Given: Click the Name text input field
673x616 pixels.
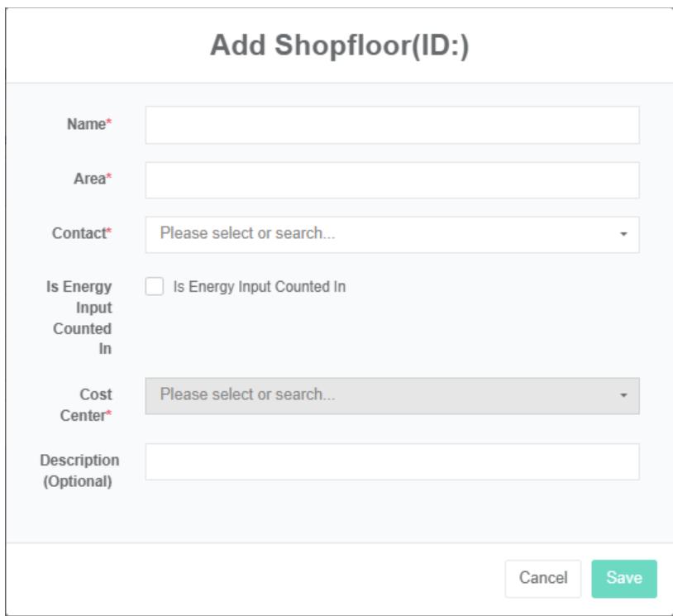Looking at the screenshot, I should 392,125.
